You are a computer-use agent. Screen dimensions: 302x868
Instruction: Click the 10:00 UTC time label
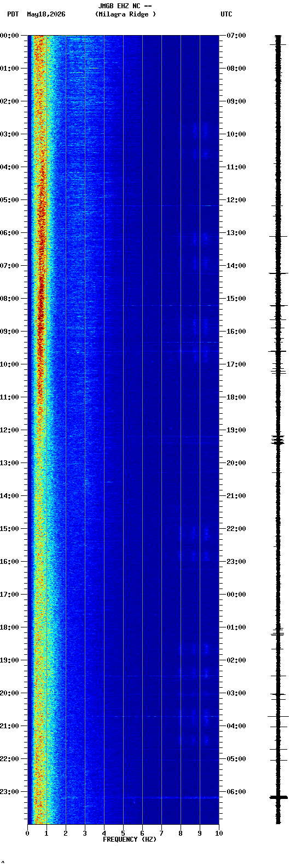[x=236, y=134]
